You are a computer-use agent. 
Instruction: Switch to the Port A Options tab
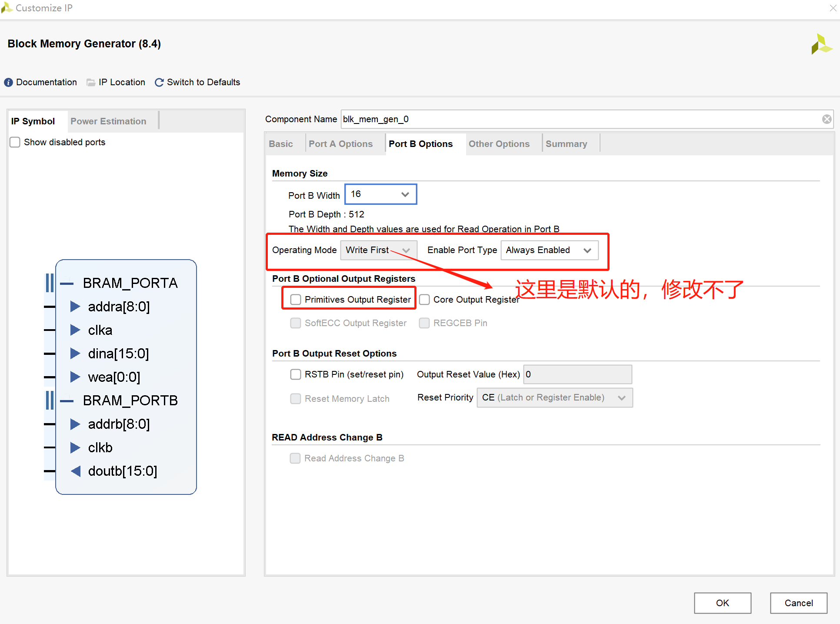[x=340, y=144]
